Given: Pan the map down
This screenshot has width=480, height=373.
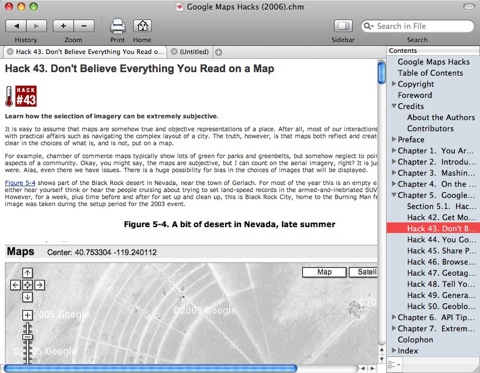Looking at the screenshot, I should pyautogui.click(x=27, y=297).
